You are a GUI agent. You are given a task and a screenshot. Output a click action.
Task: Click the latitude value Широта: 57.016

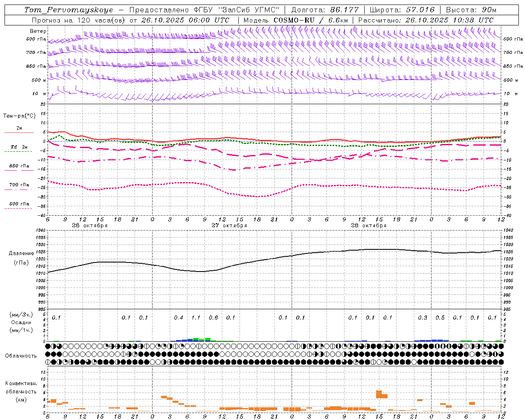[402, 10]
